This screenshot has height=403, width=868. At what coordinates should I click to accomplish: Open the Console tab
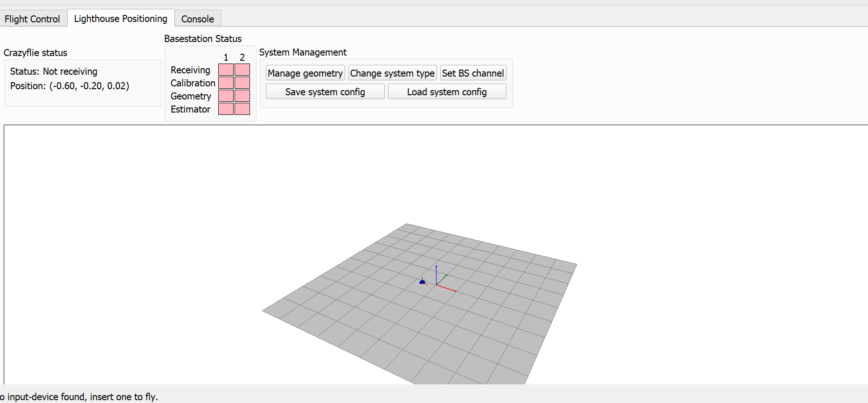point(197,19)
